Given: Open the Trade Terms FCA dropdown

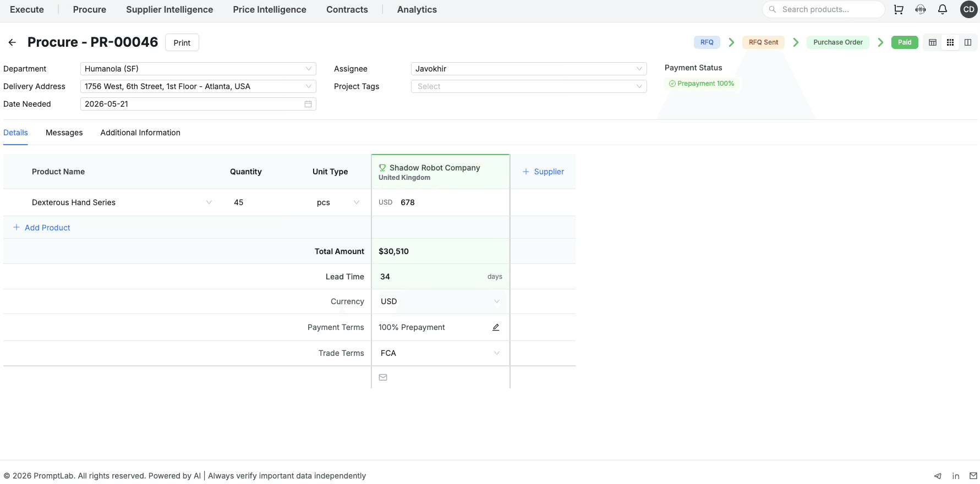Looking at the screenshot, I should point(440,353).
